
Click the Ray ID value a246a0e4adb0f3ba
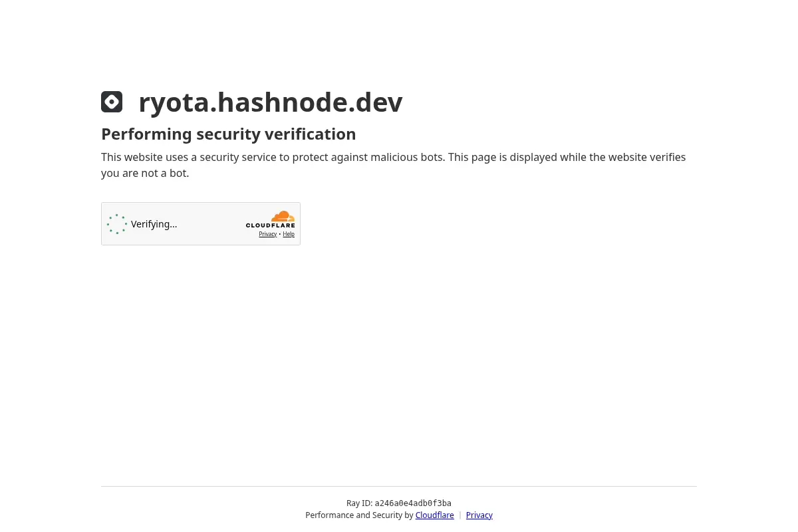(413, 503)
